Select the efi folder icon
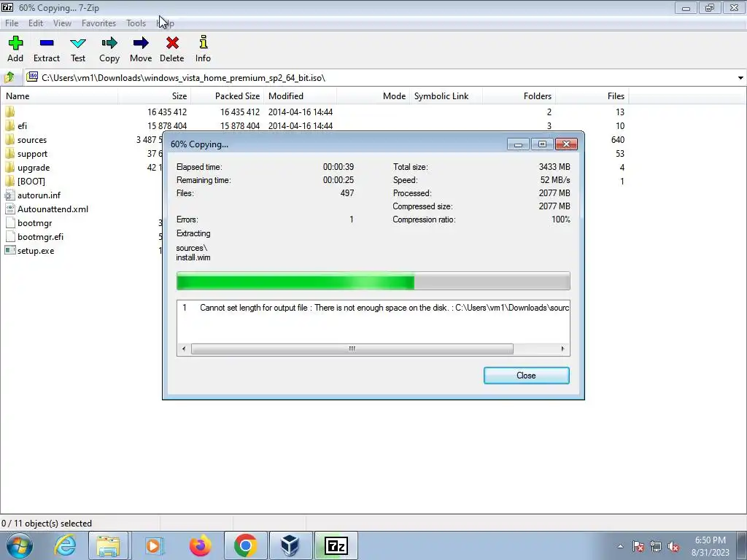Image resolution: width=747 pixels, height=560 pixels. point(9,125)
